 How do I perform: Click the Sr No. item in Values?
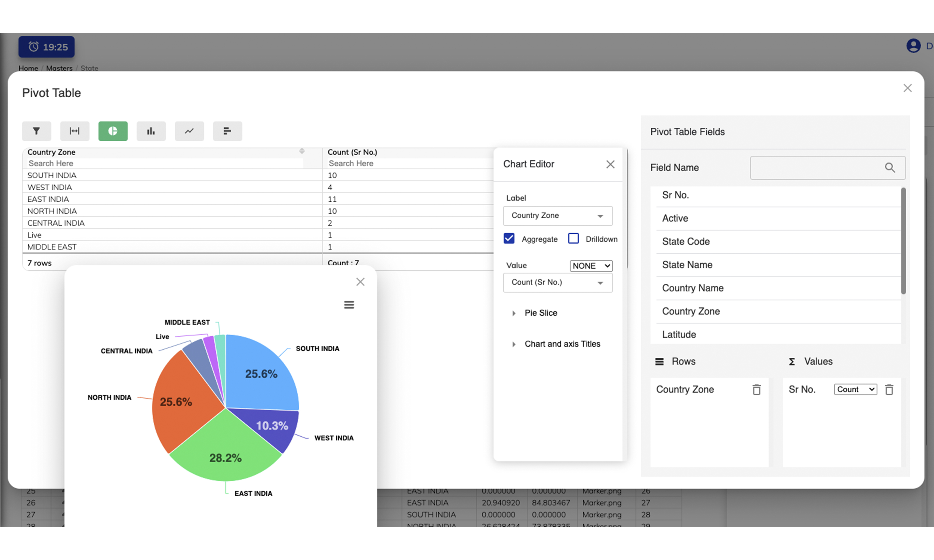pos(802,390)
